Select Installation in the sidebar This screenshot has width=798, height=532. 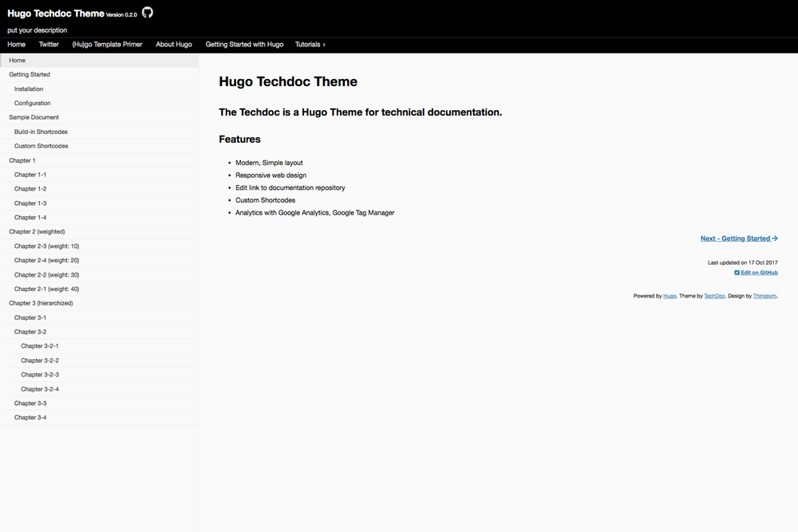point(30,89)
